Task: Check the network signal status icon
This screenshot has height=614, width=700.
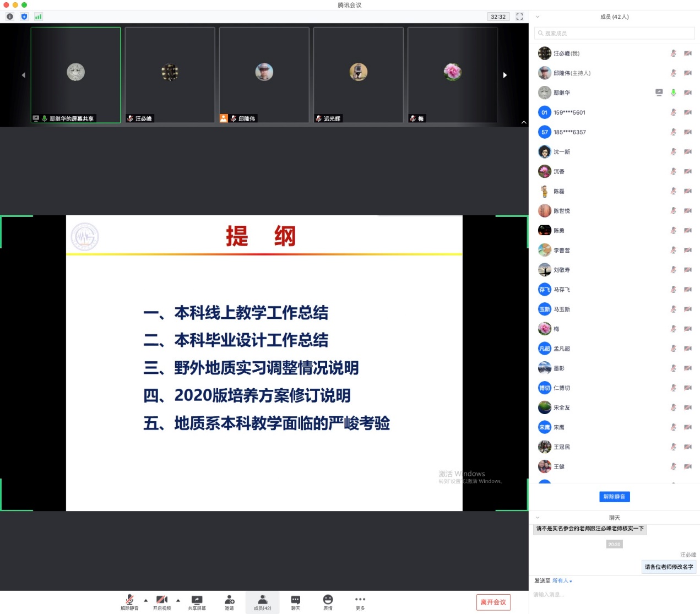Action: (38, 17)
